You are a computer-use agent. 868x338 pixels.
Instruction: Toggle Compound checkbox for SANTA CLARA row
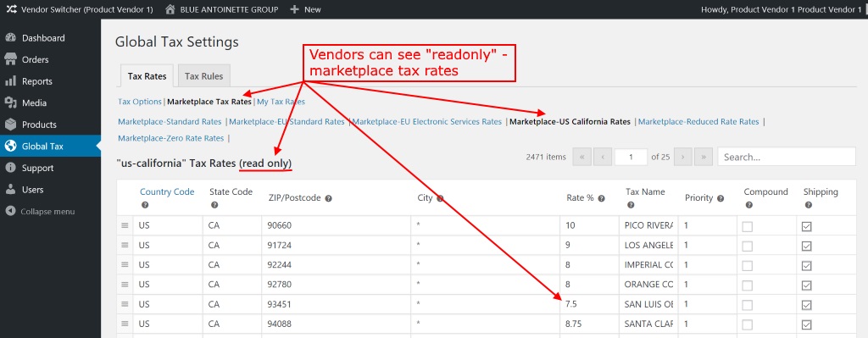(748, 324)
